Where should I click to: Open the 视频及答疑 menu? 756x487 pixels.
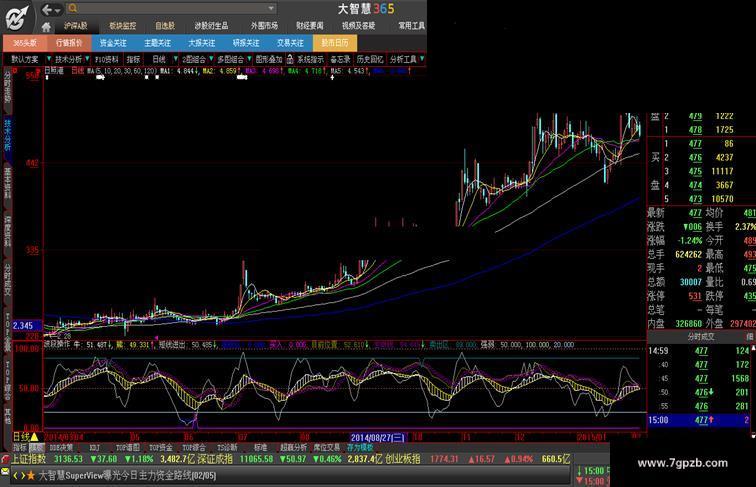tap(358, 26)
